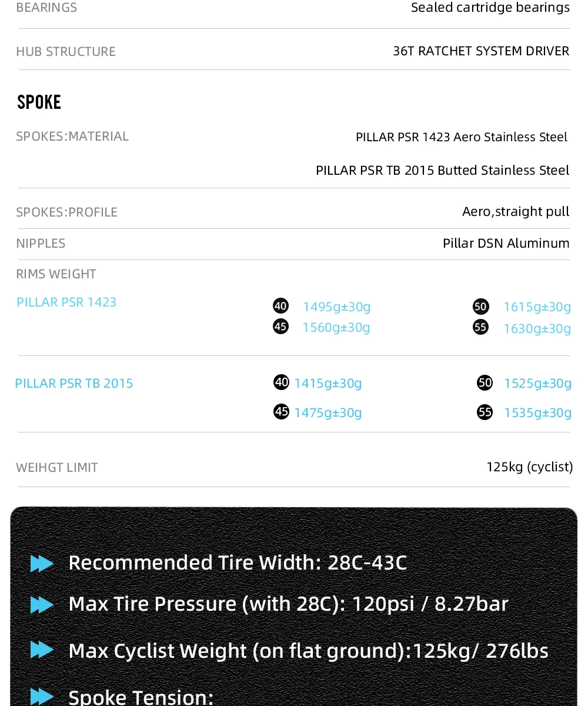Select the 55 badge beside 1630g±30g
Screen dimensions: 588x706
480,327
